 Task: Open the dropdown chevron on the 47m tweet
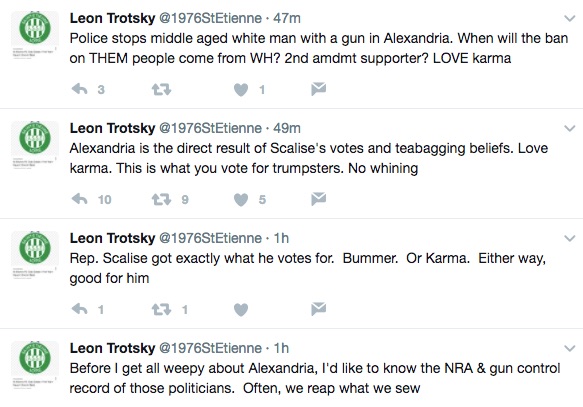tap(570, 18)
